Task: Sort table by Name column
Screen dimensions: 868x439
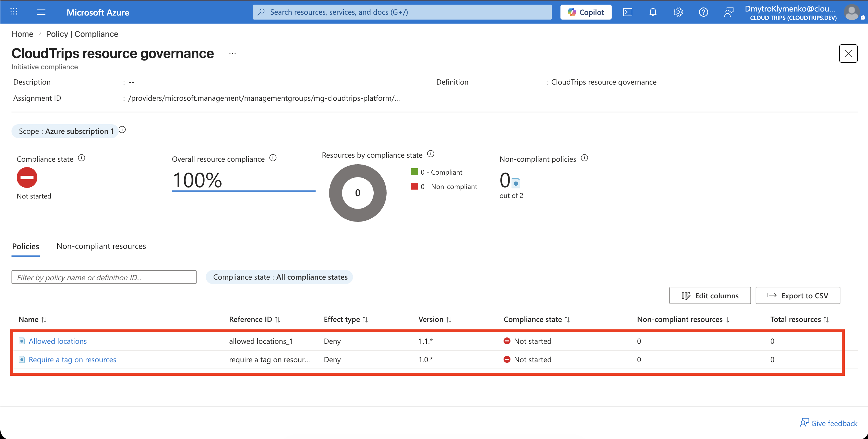Action: 32,319
